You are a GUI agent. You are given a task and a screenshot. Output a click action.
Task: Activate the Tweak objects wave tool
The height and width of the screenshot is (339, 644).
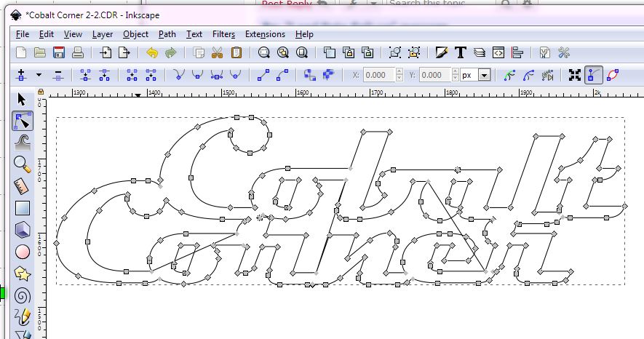22,142
